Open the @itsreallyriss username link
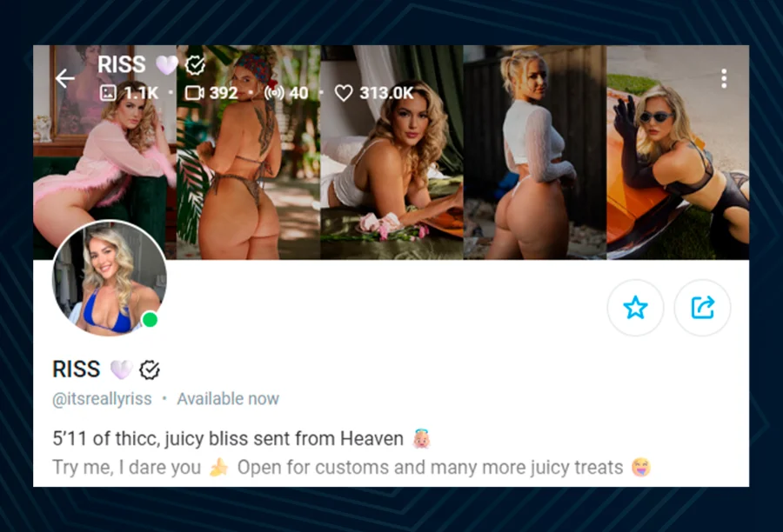 102,399
